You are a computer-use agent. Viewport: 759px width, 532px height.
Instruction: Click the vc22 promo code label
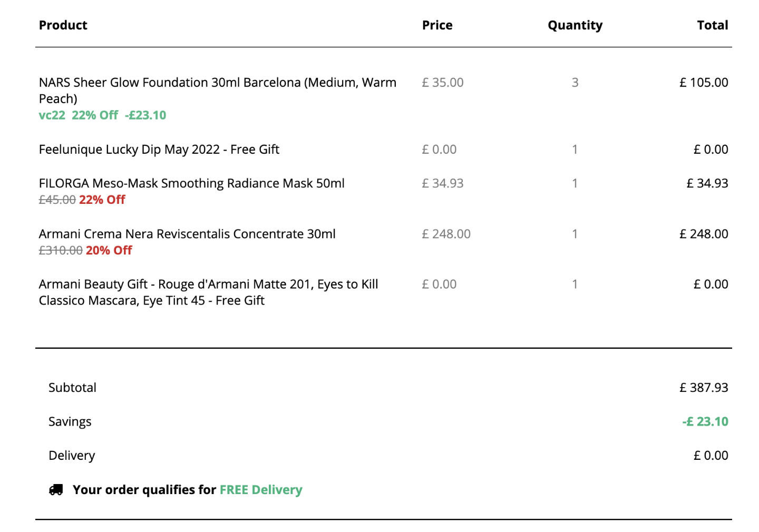click(x=52, y=115)
